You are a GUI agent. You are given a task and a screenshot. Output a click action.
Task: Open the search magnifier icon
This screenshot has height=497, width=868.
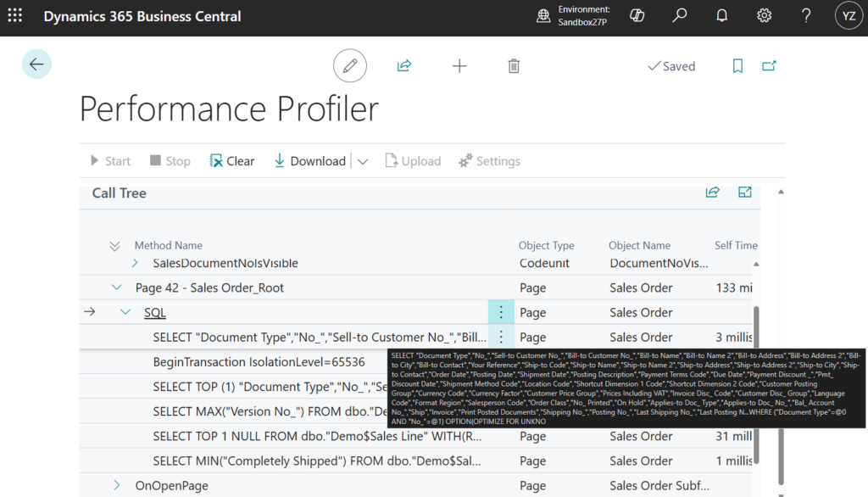click(680, 16)
